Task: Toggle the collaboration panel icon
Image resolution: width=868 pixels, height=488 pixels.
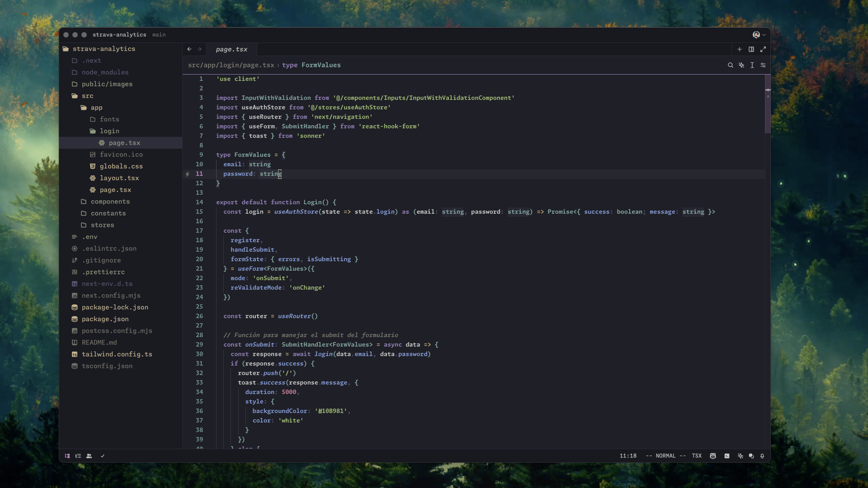Action: click(89, 456)
